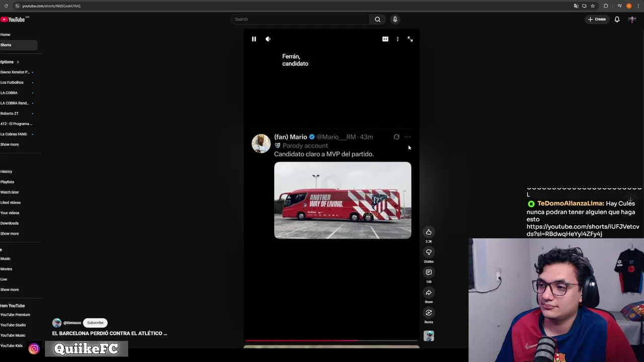Mute the Shorts video volume
644x362 pixels.
[268, 39]
